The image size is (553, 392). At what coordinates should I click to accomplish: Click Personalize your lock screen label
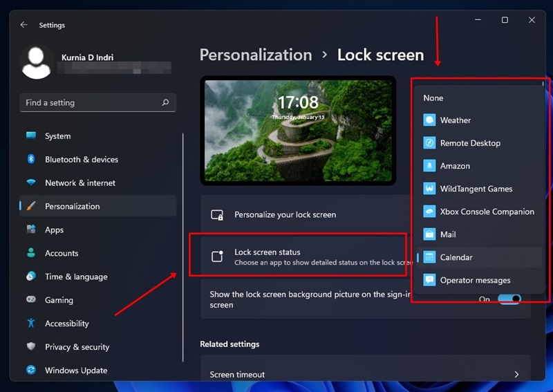pos(285,214)
